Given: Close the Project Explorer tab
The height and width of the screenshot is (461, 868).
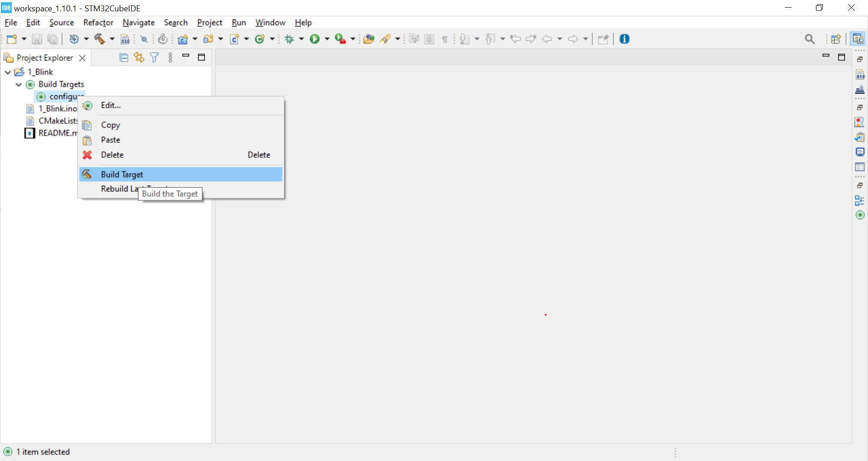Looking at the screenshot, I should pos(82,58).
